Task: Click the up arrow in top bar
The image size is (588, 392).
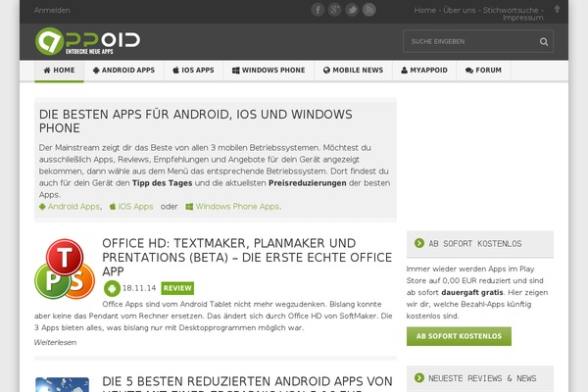Action: click(558, 9)
